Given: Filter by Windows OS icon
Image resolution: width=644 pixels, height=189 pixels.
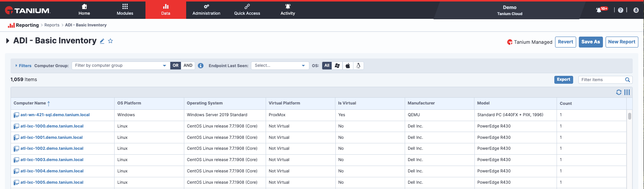Looking at the screenshot, I should pos(337,66).
